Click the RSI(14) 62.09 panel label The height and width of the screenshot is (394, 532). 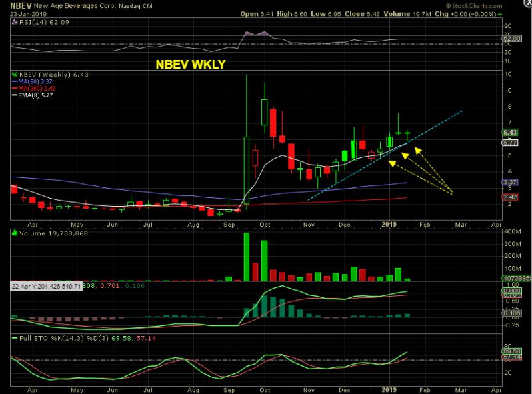pos(44,22)
